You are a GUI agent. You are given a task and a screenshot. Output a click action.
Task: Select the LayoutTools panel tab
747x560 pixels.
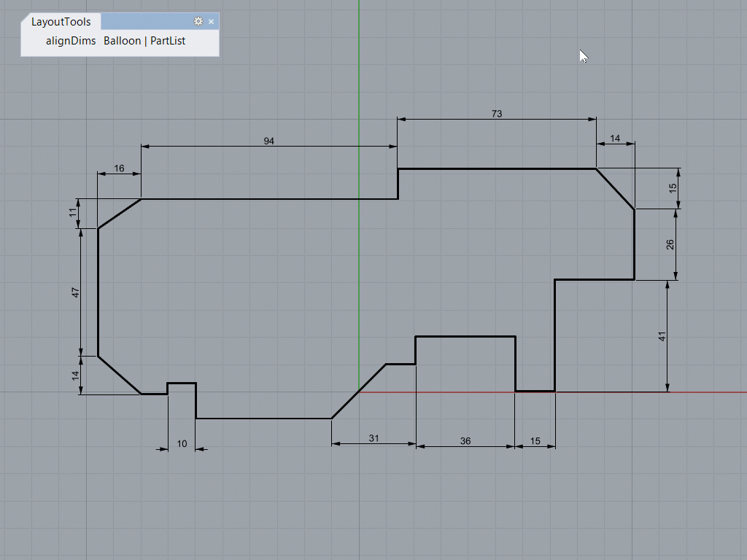tap(60, 21)
